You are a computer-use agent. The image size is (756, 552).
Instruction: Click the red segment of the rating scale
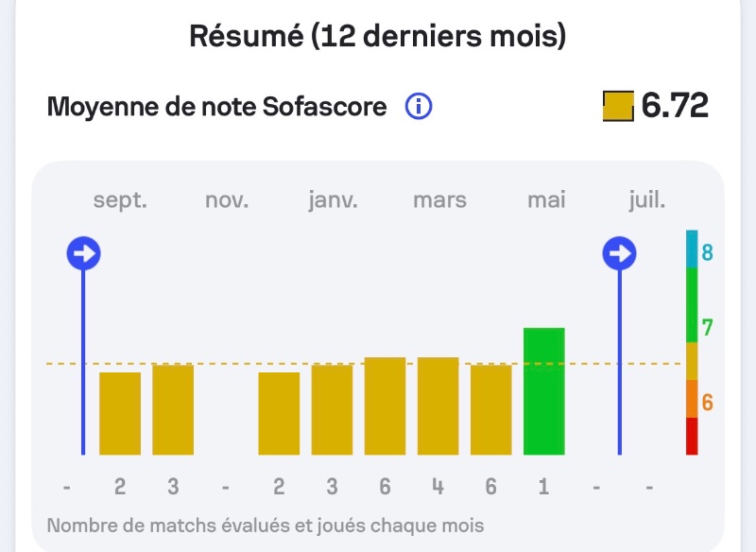(692, 436)
